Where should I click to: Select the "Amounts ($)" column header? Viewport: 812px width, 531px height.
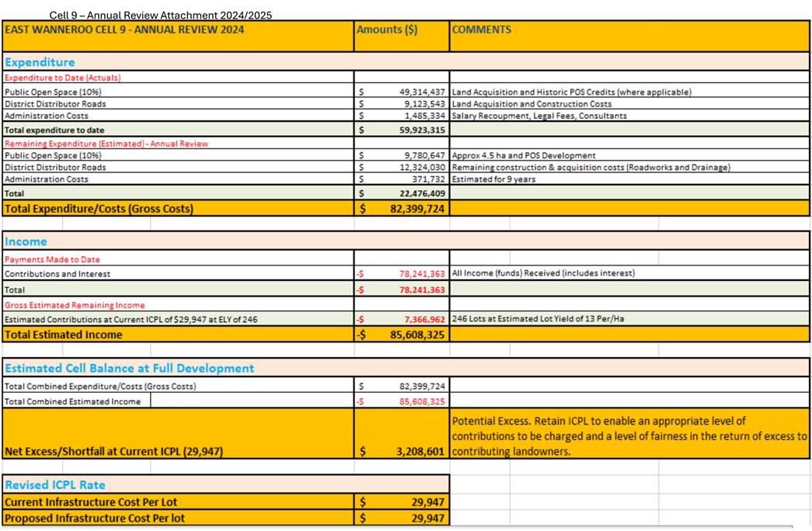tap(378, 29)
